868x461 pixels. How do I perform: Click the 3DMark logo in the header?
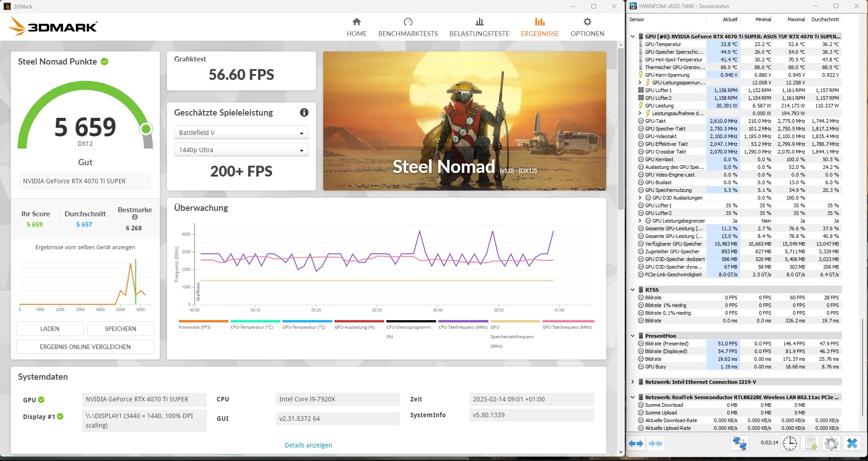[x=53, y=26]
